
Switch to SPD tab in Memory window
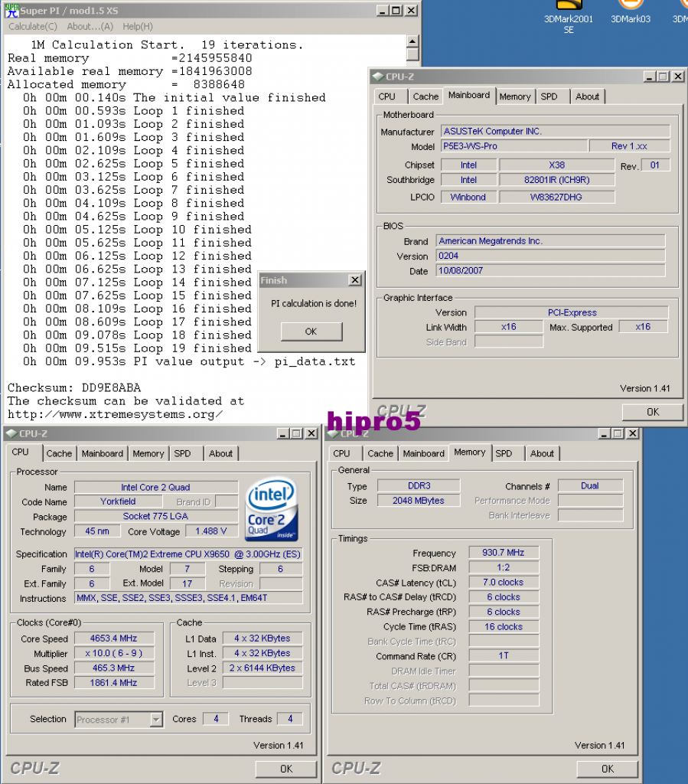[x=504, y=453]
